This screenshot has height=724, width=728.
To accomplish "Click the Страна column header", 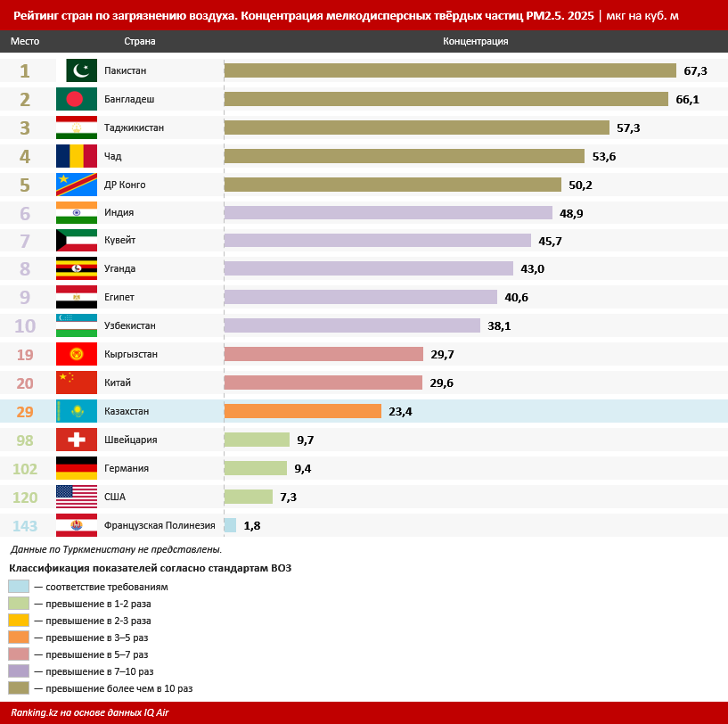I will pos(139,41).
